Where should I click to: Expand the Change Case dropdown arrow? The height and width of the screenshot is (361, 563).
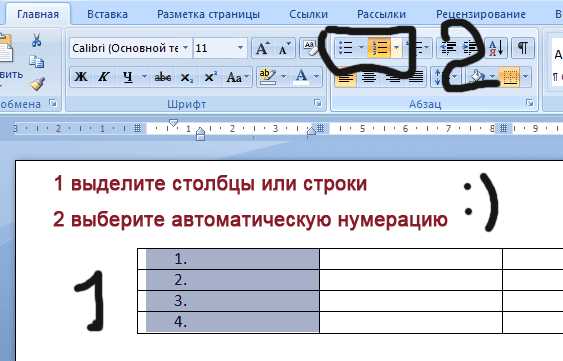pos(247,77)
